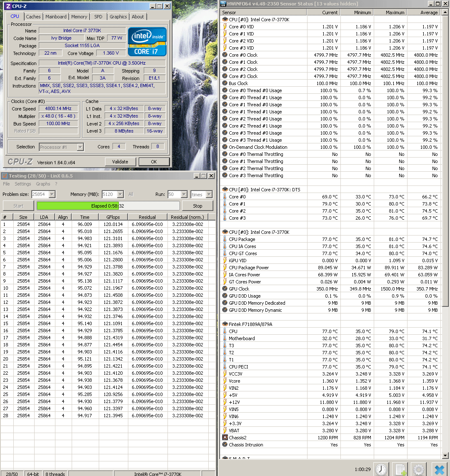Screen dimensions: 450x476
Task: Close sensors with the blue X icon
Action: pyautogui.click(x=439, y=469)
